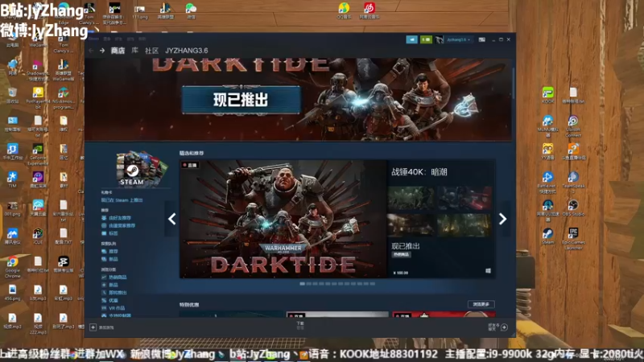Open the 添加游戏 add game link

click(106, 327)
